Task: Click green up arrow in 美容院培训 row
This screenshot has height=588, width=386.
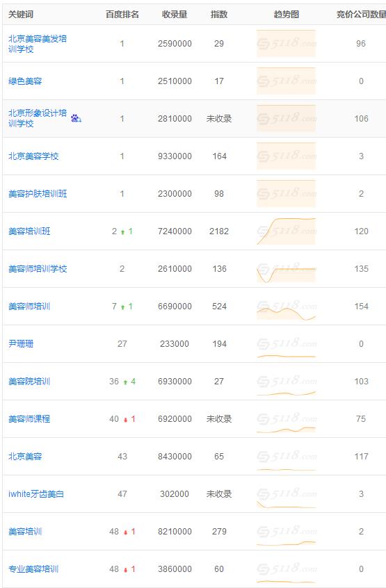Action: coord(125,382)
